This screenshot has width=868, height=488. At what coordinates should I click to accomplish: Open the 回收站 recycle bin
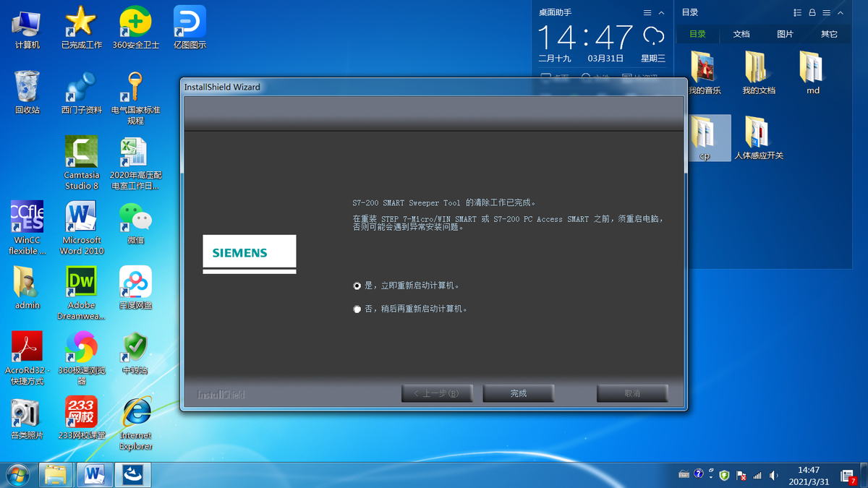(x=27, y=93)
